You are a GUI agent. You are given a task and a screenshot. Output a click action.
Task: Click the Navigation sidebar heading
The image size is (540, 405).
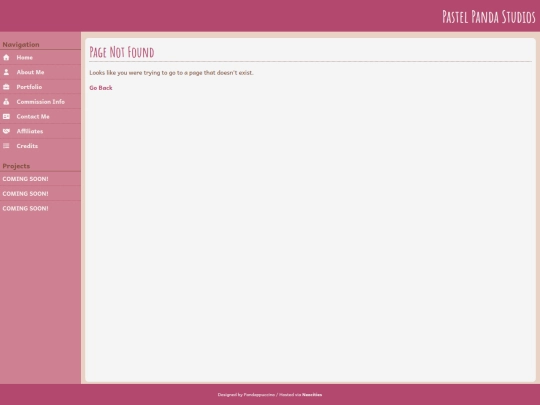click(x=21, y=45)
